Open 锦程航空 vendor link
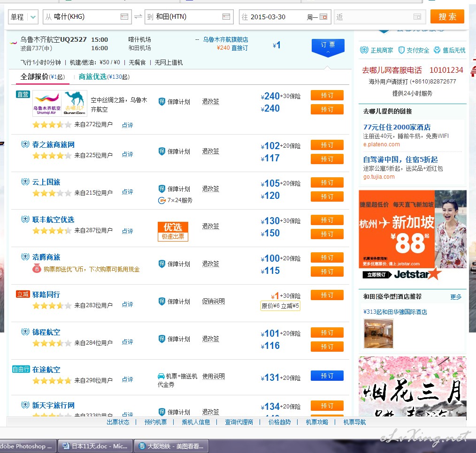This screenshot has width=476, height=453. (46, 332)
